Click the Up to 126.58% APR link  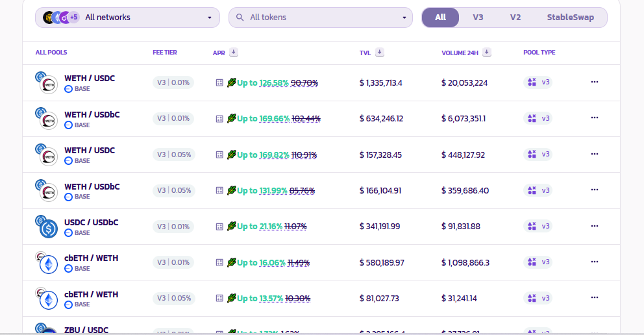click(x=263, y=83)
